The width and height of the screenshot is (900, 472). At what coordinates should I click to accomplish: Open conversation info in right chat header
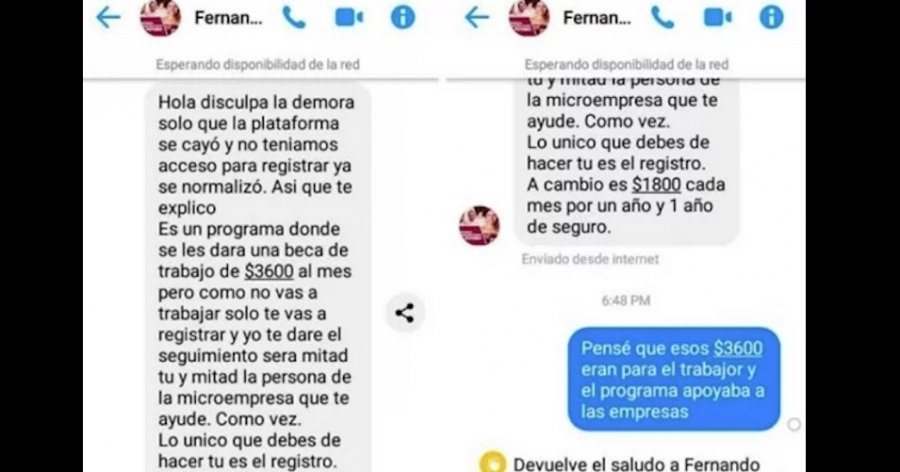771,18
